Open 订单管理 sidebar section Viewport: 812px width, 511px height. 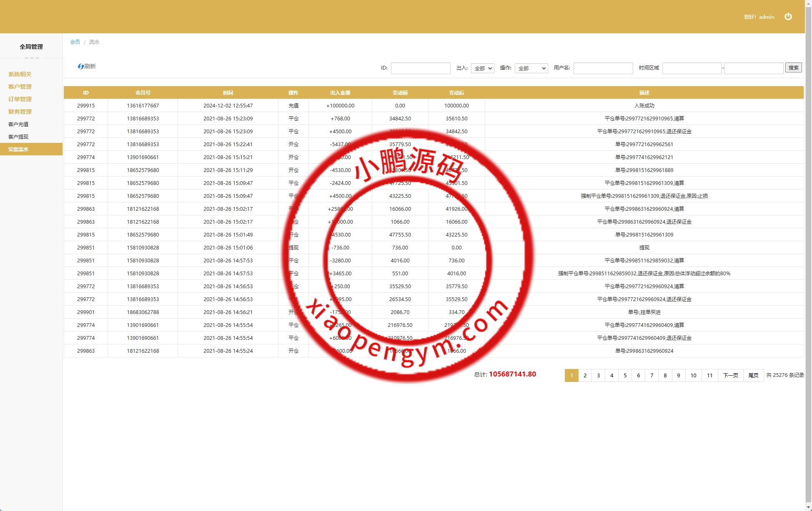click(20, 99)
